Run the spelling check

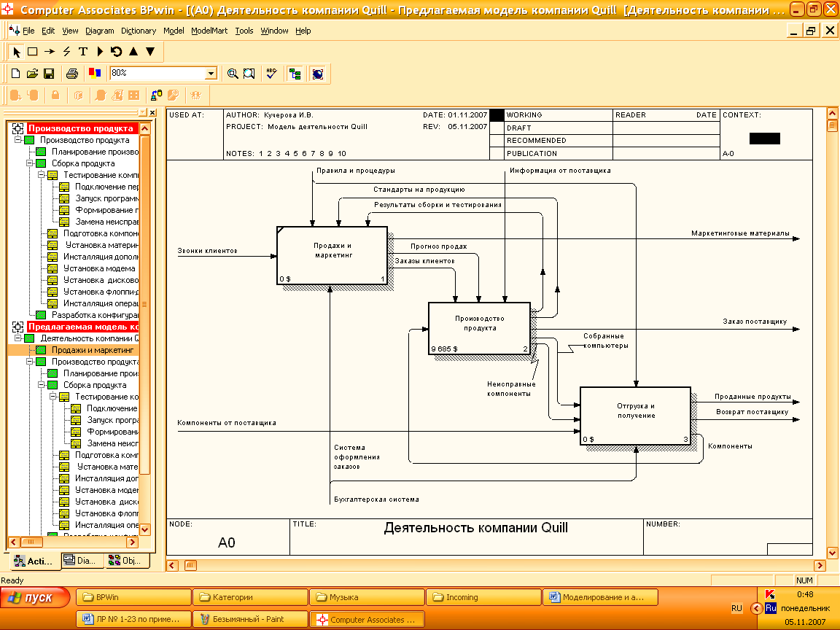(x=271, y=74)
